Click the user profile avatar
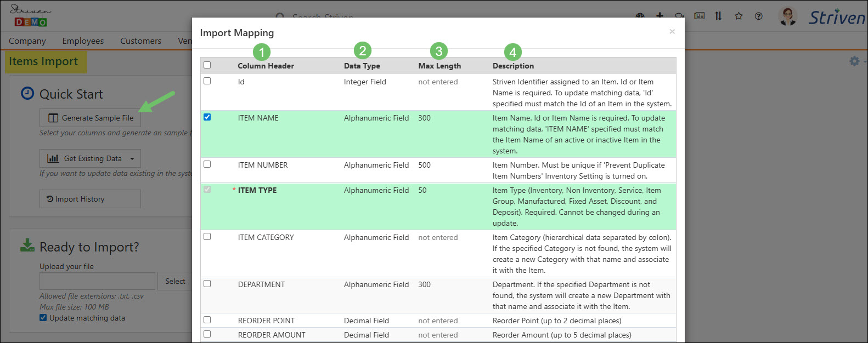This screenshot has width=868, height=343. 787,16
